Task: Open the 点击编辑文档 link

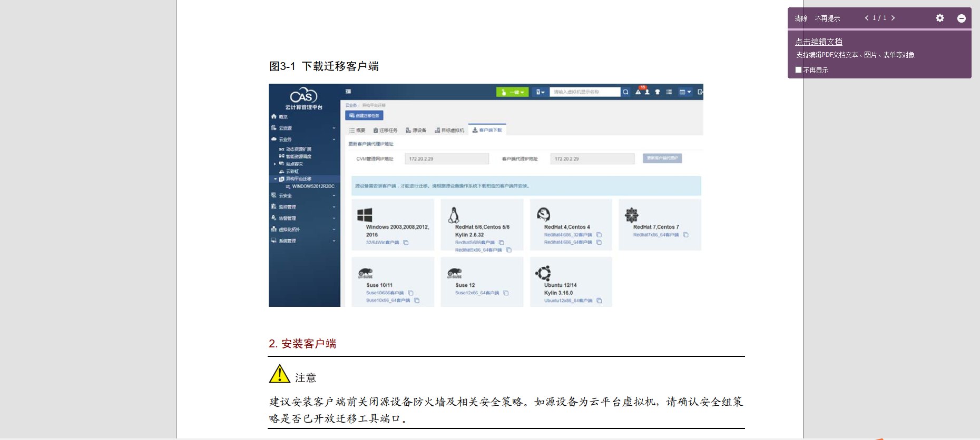Action: point(819,42)
